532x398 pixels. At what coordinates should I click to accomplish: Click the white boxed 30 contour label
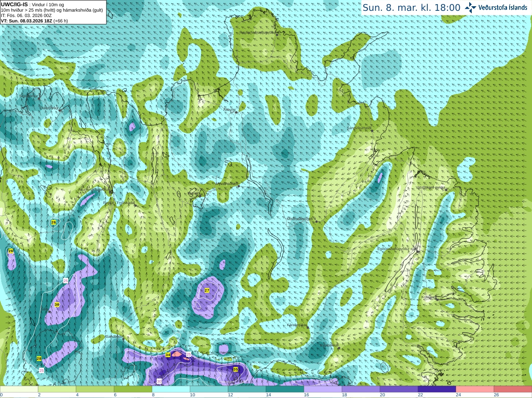(x=159, y=381)
